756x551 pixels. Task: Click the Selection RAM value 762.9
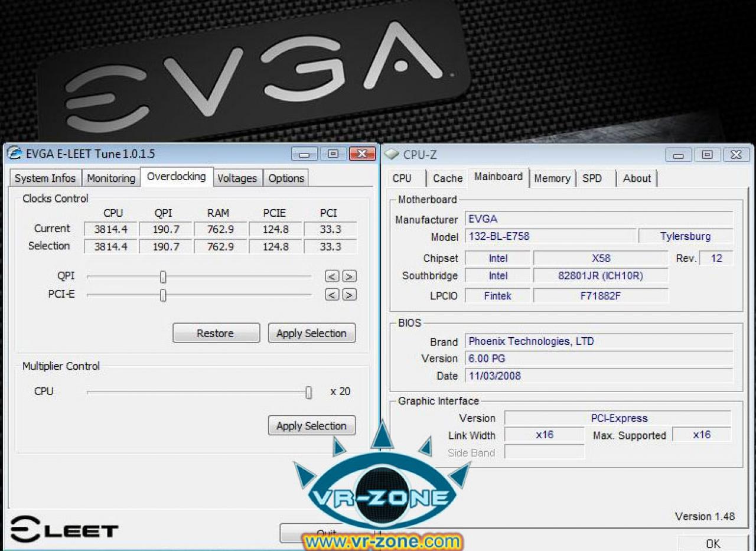tap(220, 246)
